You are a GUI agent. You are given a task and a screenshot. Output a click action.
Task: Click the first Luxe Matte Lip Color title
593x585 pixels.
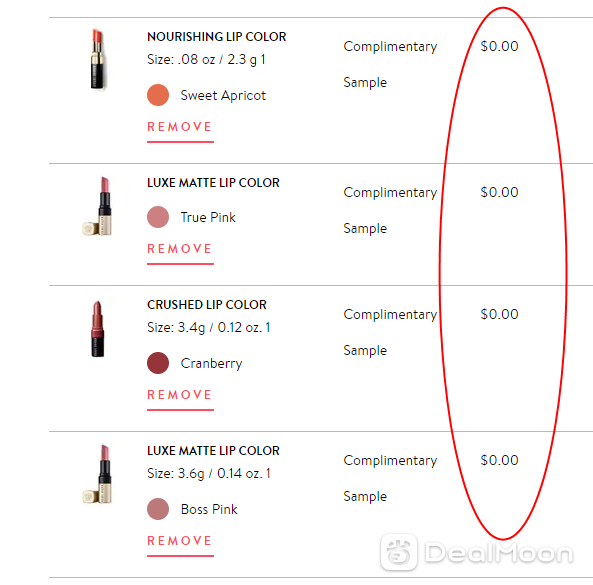213,183
